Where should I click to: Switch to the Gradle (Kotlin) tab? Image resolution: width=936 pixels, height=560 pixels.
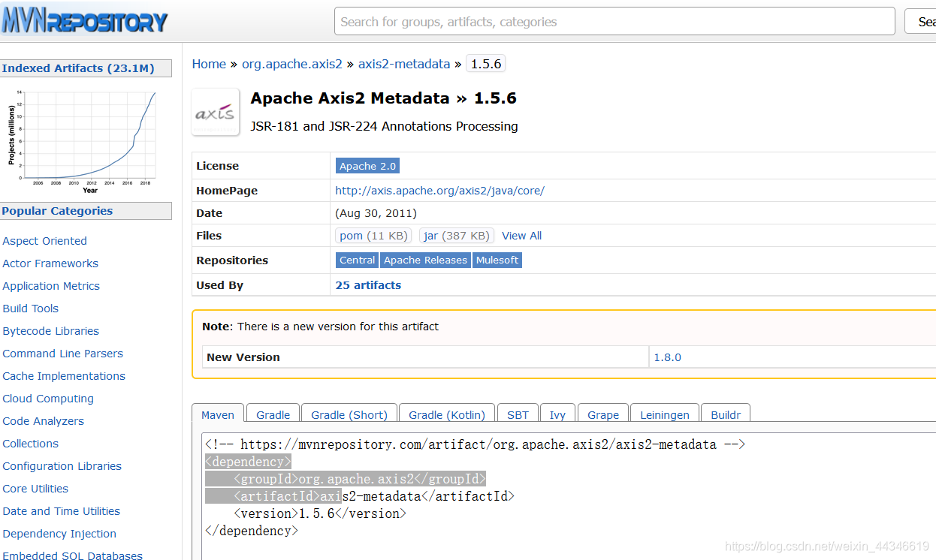447,414
